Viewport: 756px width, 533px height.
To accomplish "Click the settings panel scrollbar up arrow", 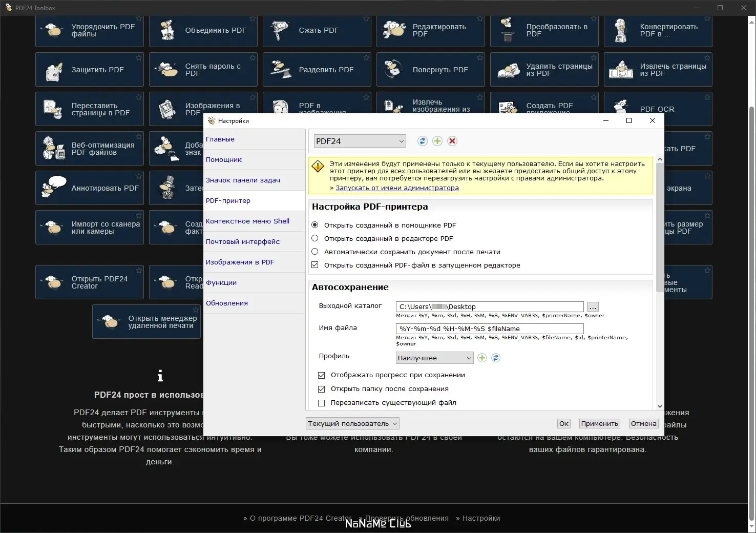I will tap(660, 159).
